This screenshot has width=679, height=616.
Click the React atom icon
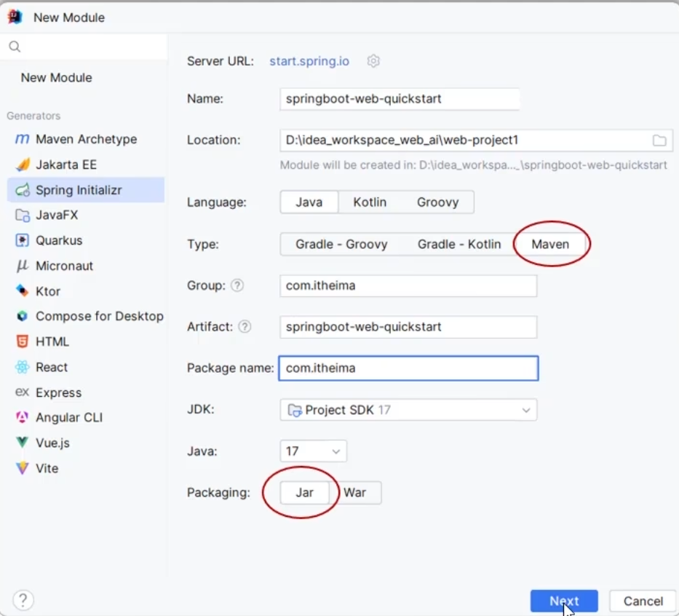pyautogui.click(x=22, y=367)
